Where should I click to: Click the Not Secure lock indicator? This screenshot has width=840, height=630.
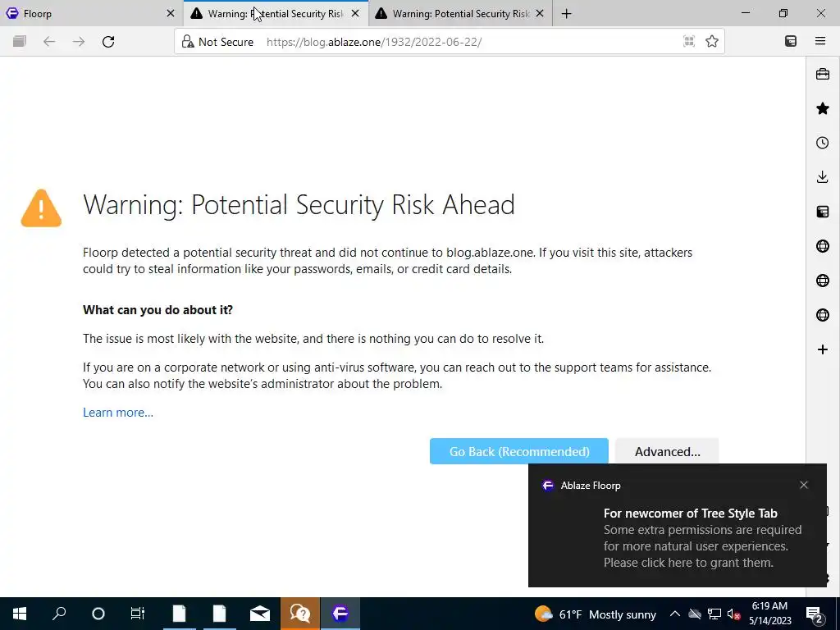217,42
